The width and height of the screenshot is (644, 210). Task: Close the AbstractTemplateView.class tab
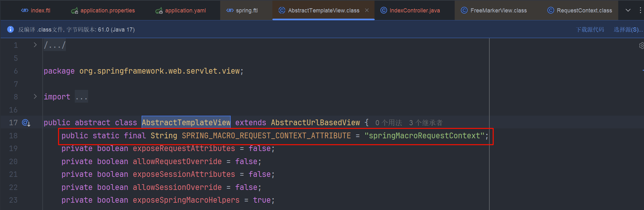pos(367,10)
